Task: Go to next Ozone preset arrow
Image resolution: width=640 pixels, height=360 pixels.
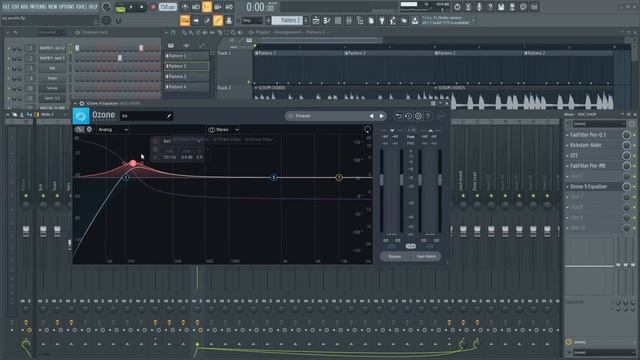Action: tap(382, 116)
